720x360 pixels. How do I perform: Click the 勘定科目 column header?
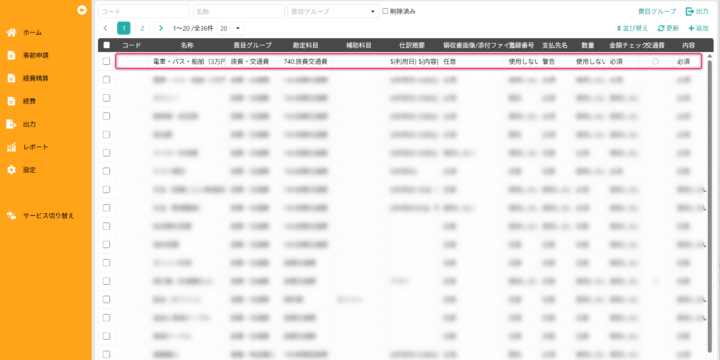tap(306, 45)
